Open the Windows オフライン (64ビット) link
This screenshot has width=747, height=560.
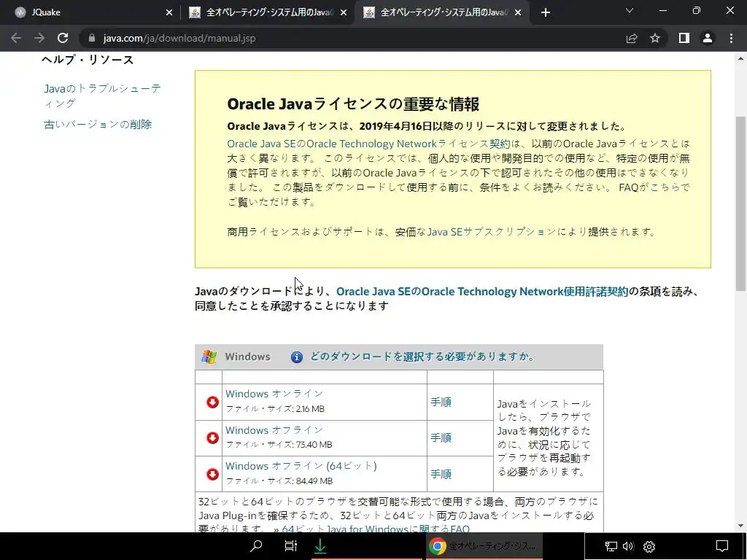(x=301, y=466)
